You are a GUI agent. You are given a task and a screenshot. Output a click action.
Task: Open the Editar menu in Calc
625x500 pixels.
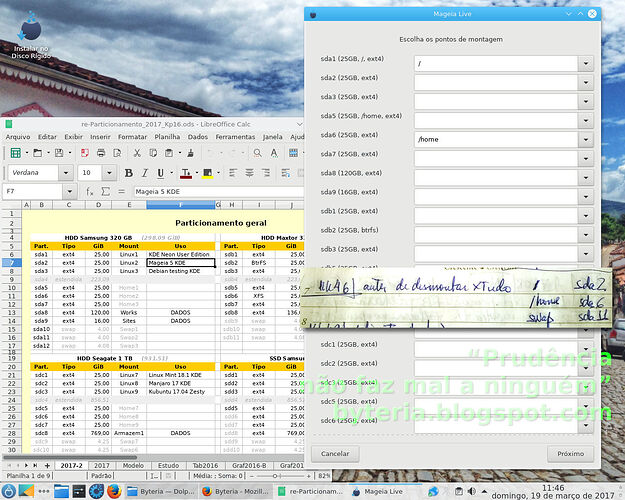pos(47,137)
